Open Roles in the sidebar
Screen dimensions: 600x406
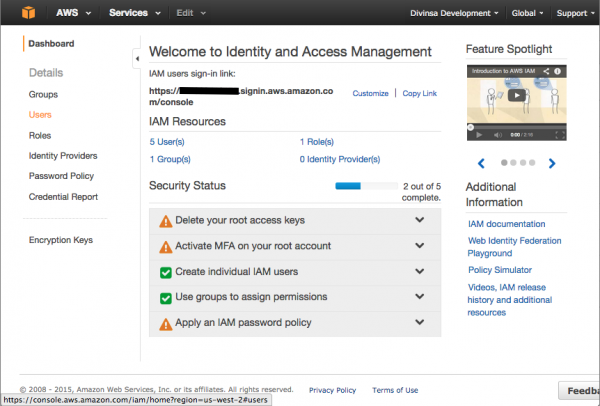coord(40,135)
